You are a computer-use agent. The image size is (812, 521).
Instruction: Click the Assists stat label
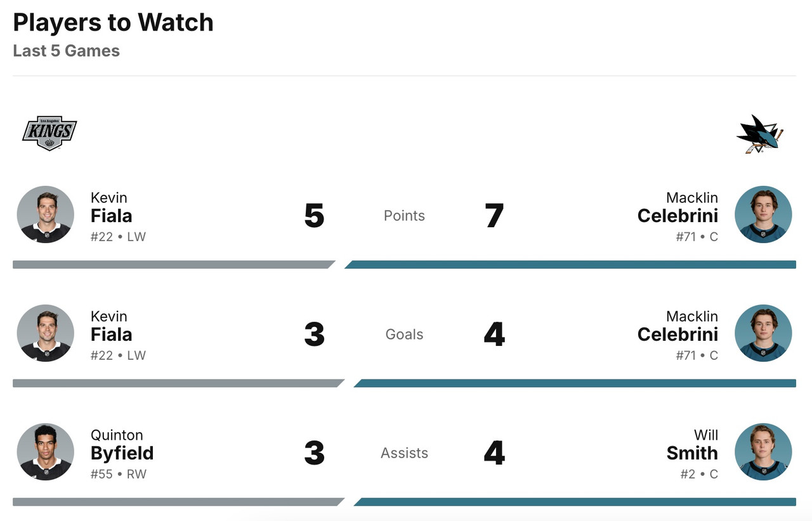coord(404,453)
